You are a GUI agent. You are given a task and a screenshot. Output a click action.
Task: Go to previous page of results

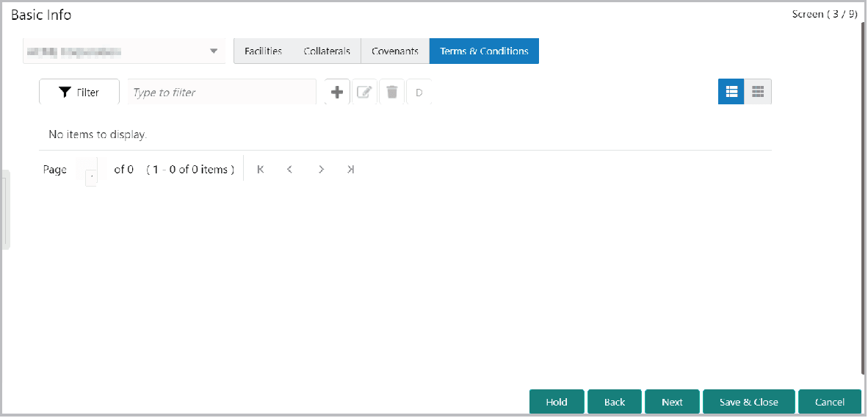pyautogui.click(x=289, y=170)
